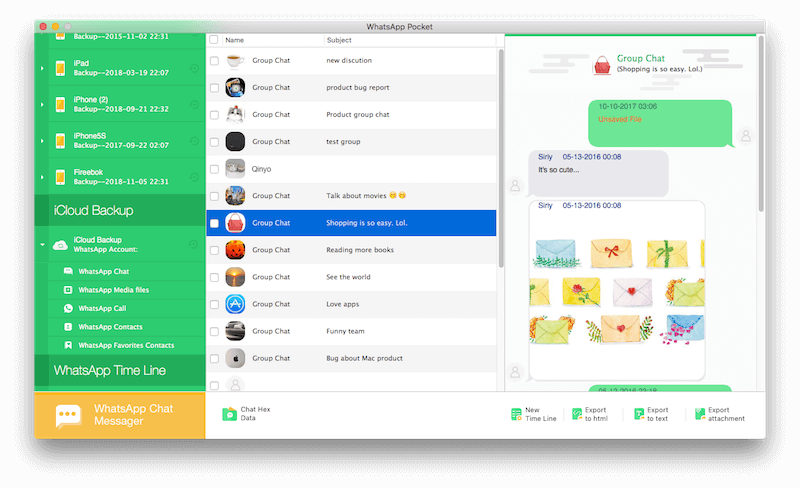Expand the iPad backup entry
800x488 pixels.
[x=42, y=68]
